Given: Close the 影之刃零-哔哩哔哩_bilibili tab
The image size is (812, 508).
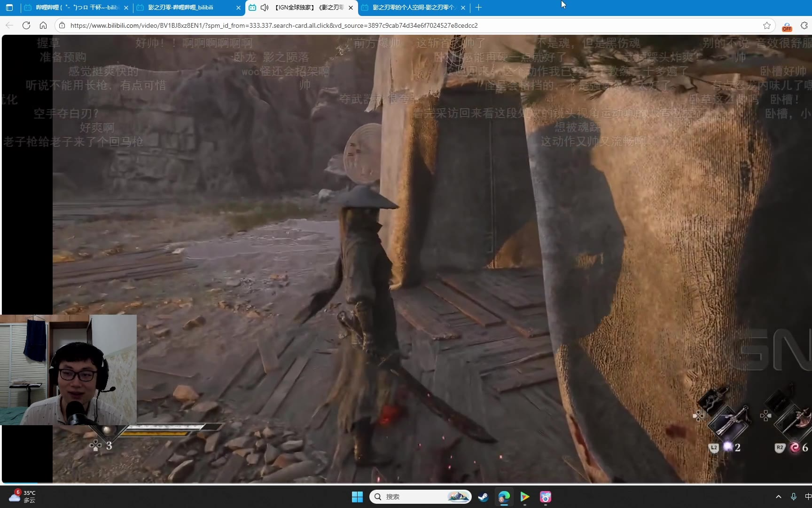Looking at the screenshot, I should point(238,8).
